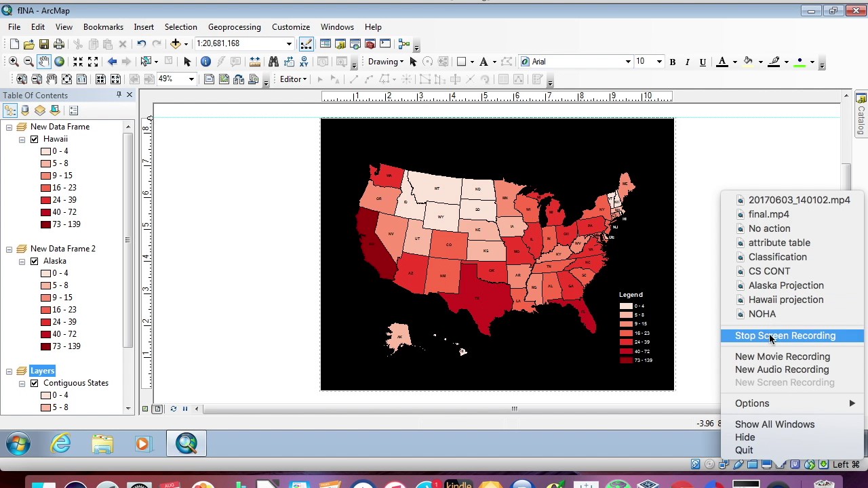
Task: Open the ArcToolbox window icon
Action: pos(370,44)
